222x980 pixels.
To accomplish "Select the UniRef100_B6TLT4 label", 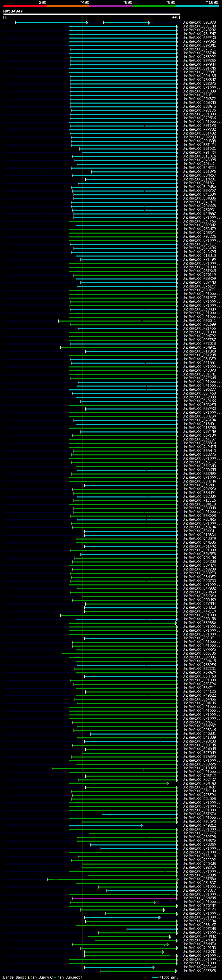I will coord(199,145).
